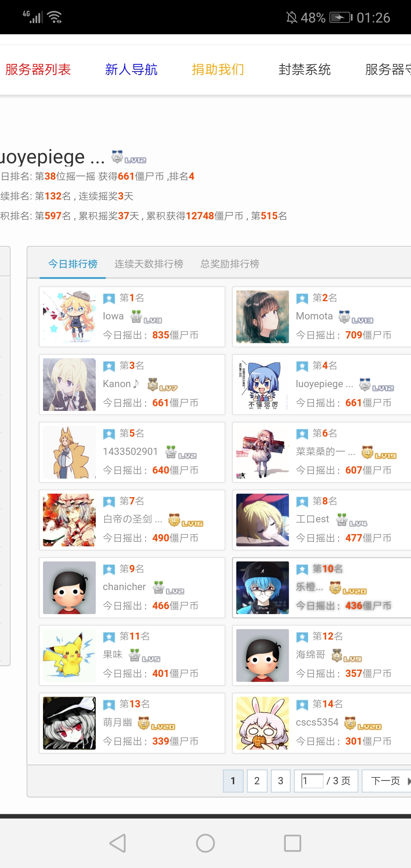Tap the Android home circle icon
The height and width of the screenshot is (868, 411).
(x=205, y=843)
